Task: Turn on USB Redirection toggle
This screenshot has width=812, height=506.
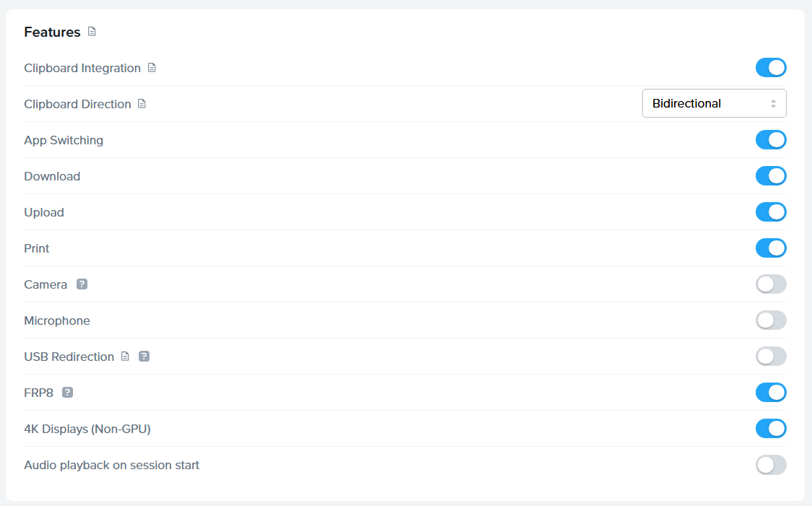Action: coord(771,357)
